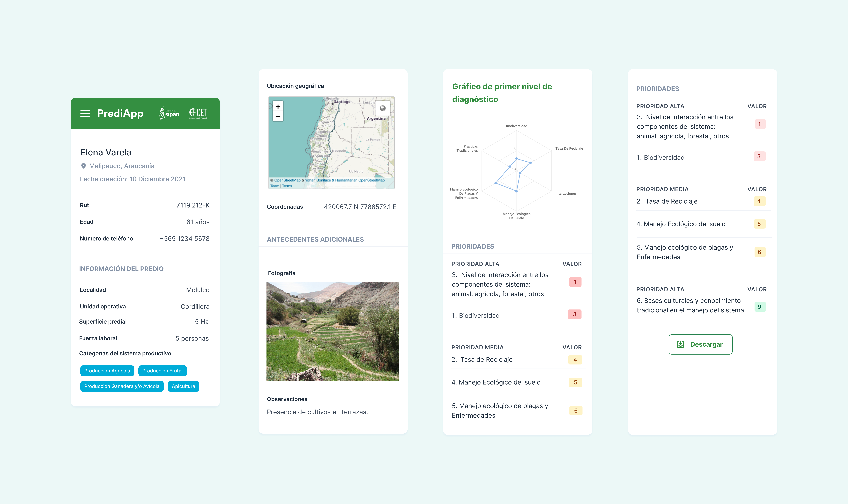Zoom out on the map with the minus control
The height and width of the screenshot is (504, 848).
pos(278,116)
